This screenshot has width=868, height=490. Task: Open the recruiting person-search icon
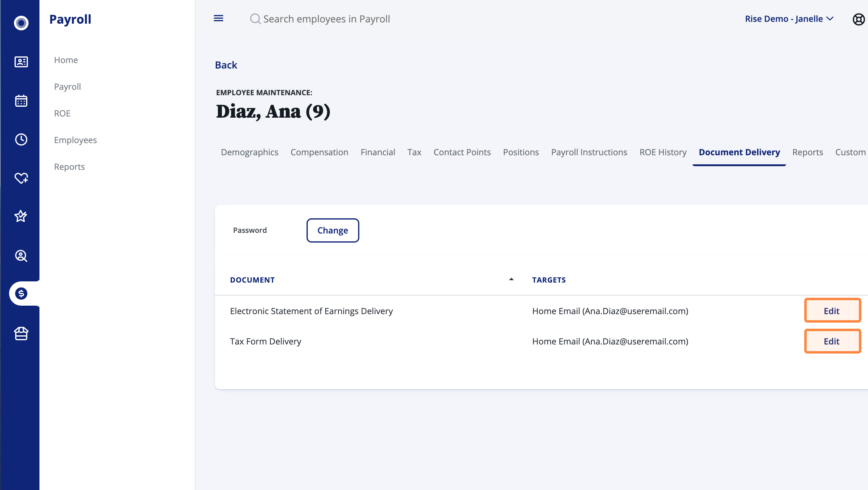click(21, 256)
